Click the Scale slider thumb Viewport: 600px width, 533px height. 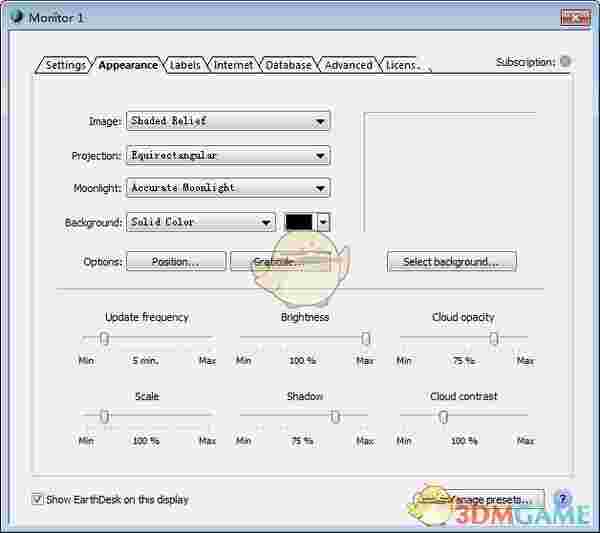click(x=104, y=416)
